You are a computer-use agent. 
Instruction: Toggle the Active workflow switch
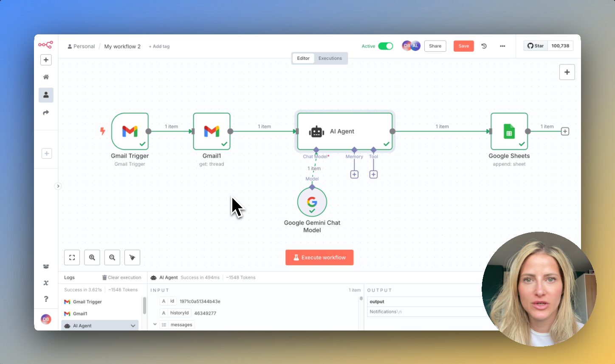(386, 46)
